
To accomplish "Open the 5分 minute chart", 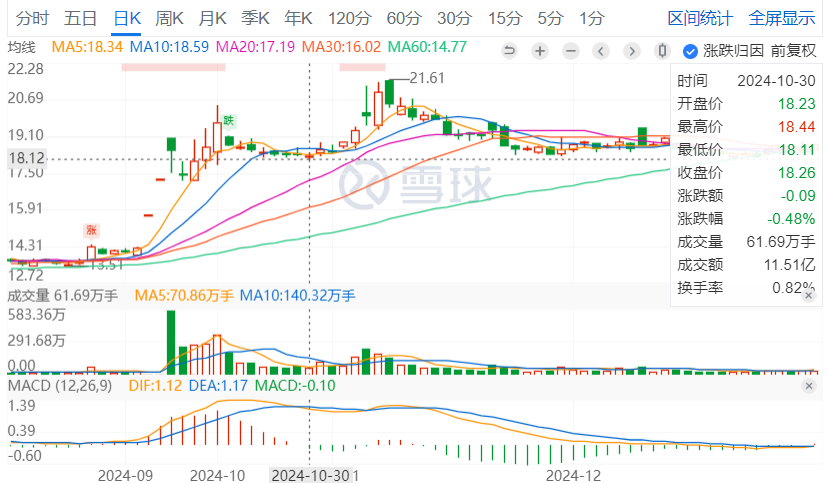I will pyautogui.click(x=550, y=19).
